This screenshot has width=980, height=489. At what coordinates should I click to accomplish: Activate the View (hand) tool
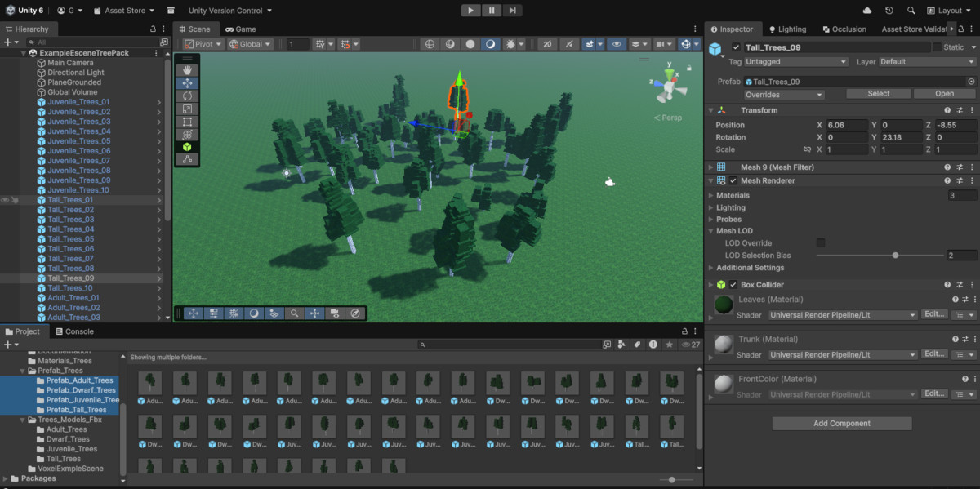tap(187, 70)
